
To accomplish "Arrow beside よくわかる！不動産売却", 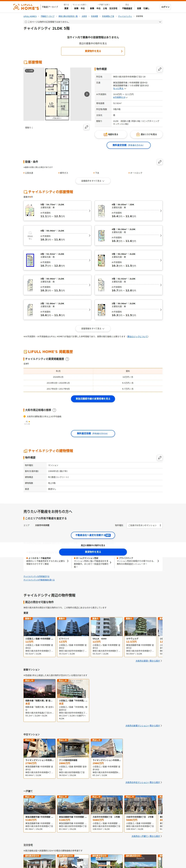I will click(x=68, y=561).
